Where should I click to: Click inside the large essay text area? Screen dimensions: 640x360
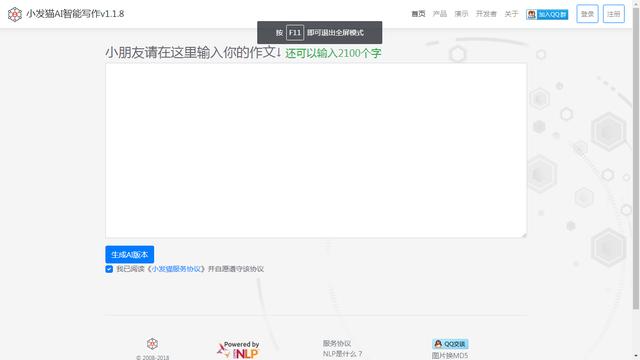316,151
